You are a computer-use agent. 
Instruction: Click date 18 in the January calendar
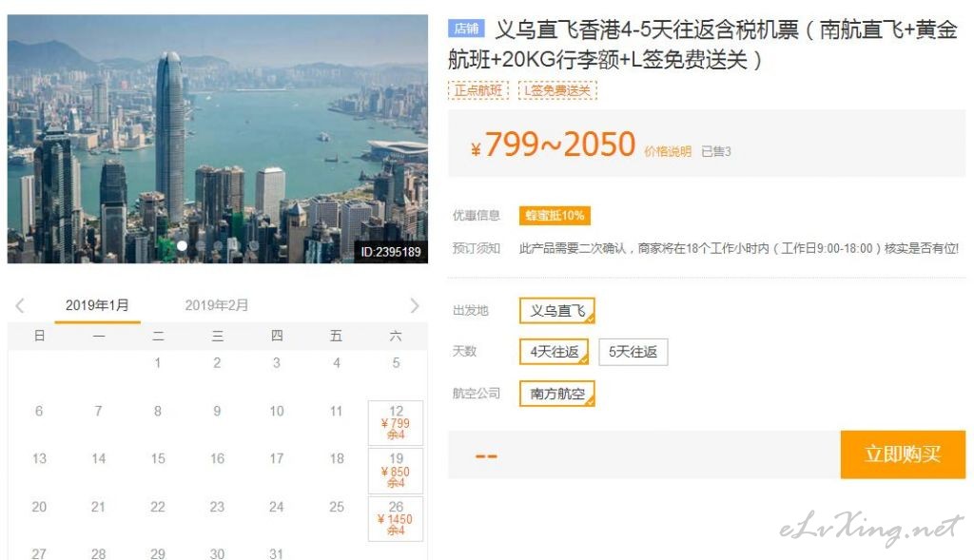[336, 458]
